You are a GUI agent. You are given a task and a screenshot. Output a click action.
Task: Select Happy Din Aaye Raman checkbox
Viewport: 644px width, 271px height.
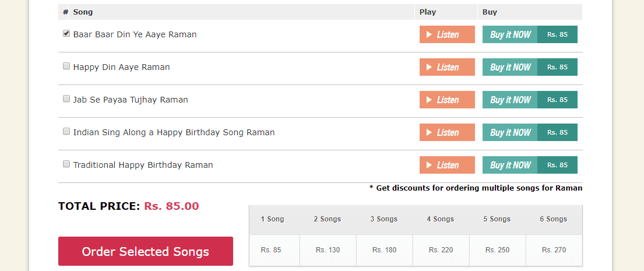coord(66,66)
